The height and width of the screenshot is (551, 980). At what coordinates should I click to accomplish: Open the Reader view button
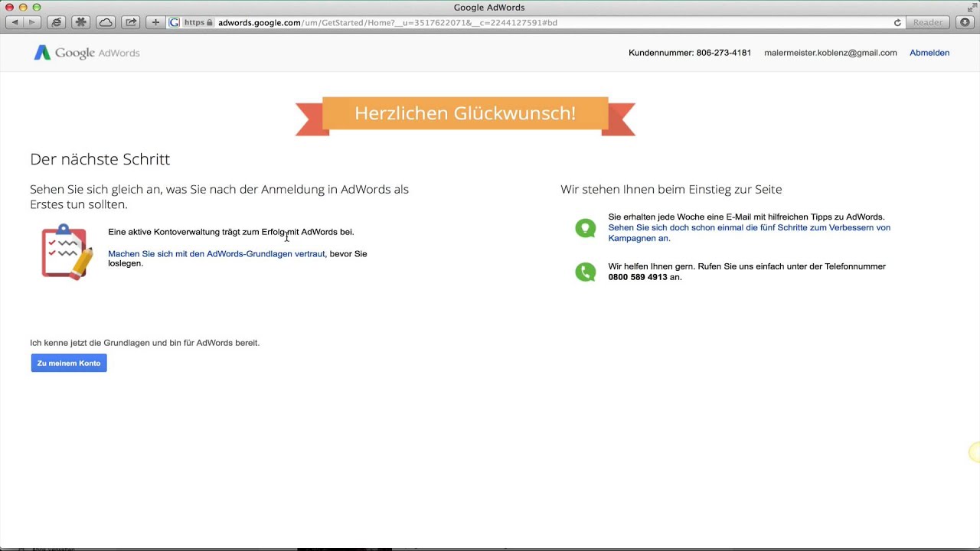click(928, 22)
